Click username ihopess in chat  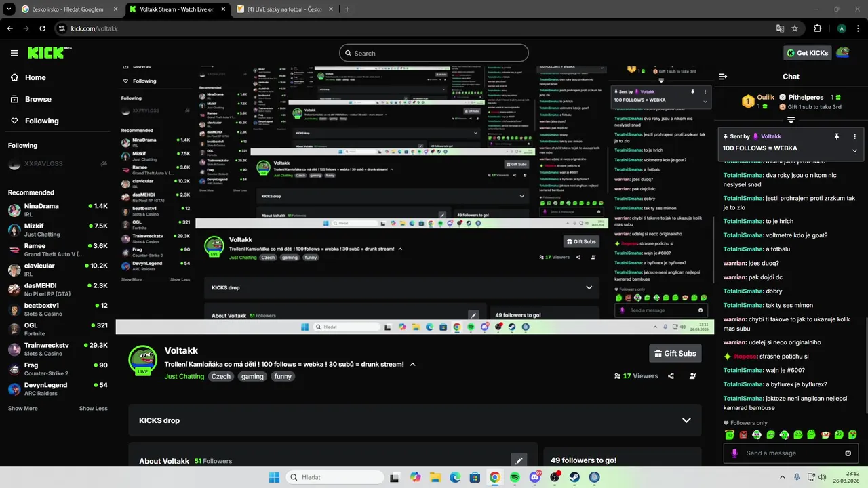tap(746, 356)
